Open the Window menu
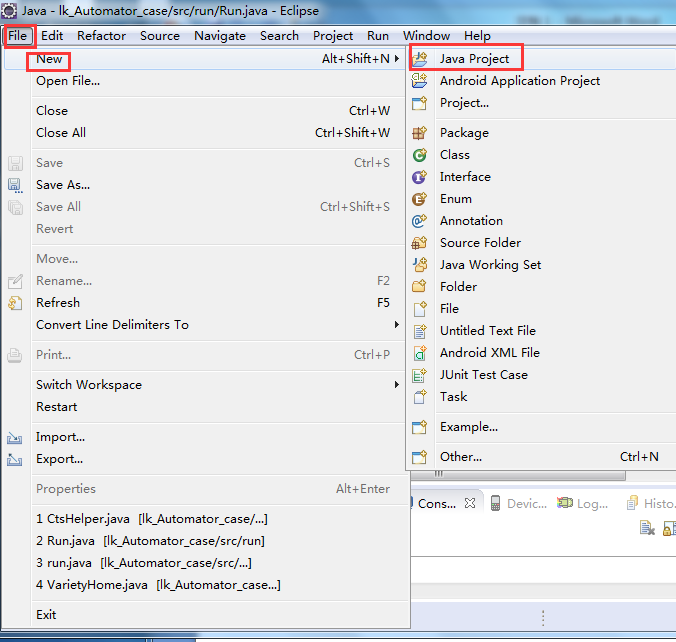 tap(426, 36)
